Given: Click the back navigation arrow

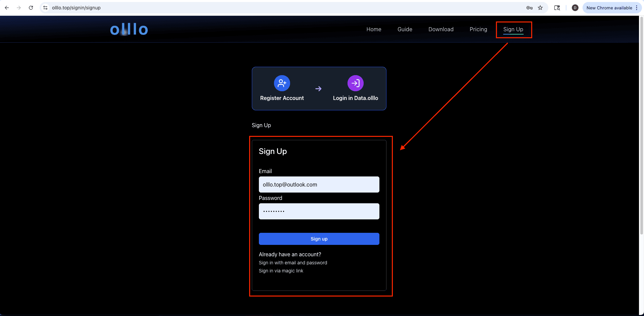Looking at the screenshot, I should tap(7, 7).
